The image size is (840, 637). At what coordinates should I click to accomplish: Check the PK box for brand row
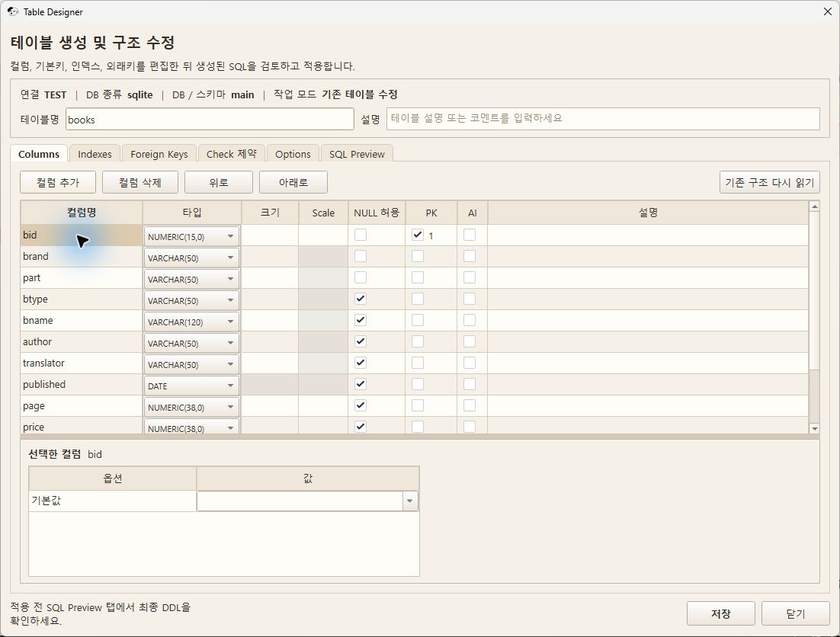(417, 257)
